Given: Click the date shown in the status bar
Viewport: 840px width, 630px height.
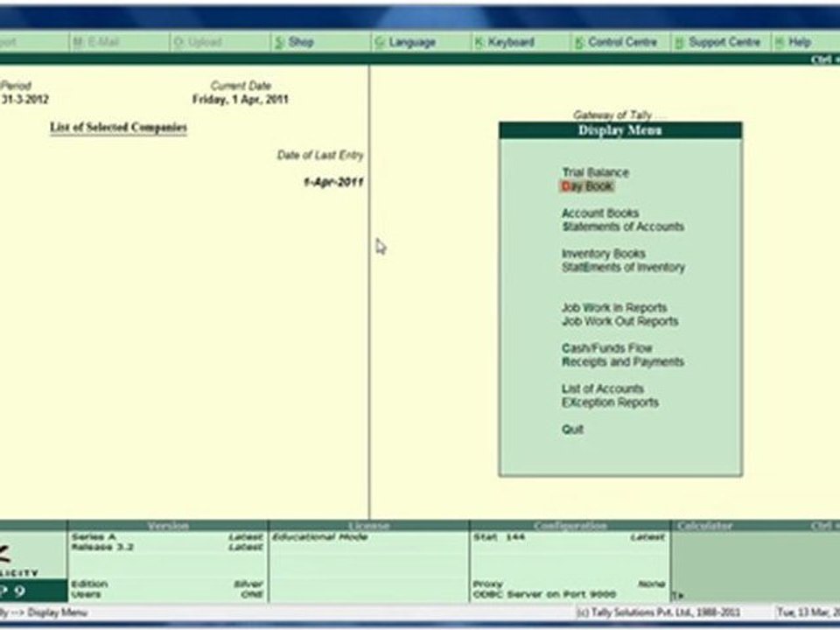Looking at the screenshot, I should point(808,612).
